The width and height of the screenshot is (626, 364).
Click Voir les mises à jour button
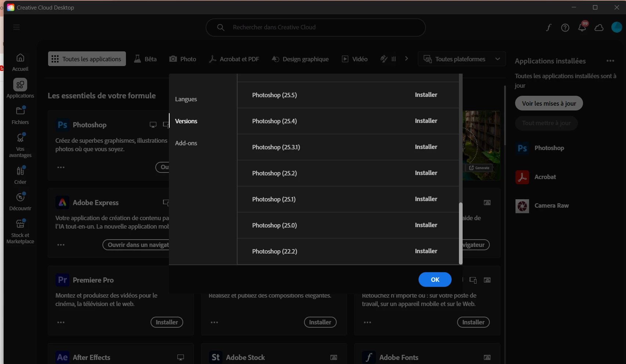click(549, 103)
